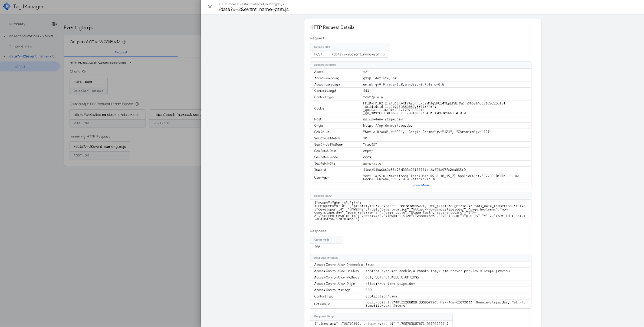Viewport: 644px width, 327px height.
Task: Open incoming /data?v=2&event_name=gtm.js request card
Action: [100, 150]
